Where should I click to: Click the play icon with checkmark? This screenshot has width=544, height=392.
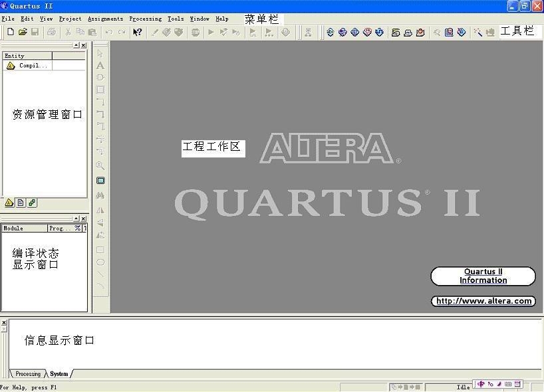(x=223, y=33)
